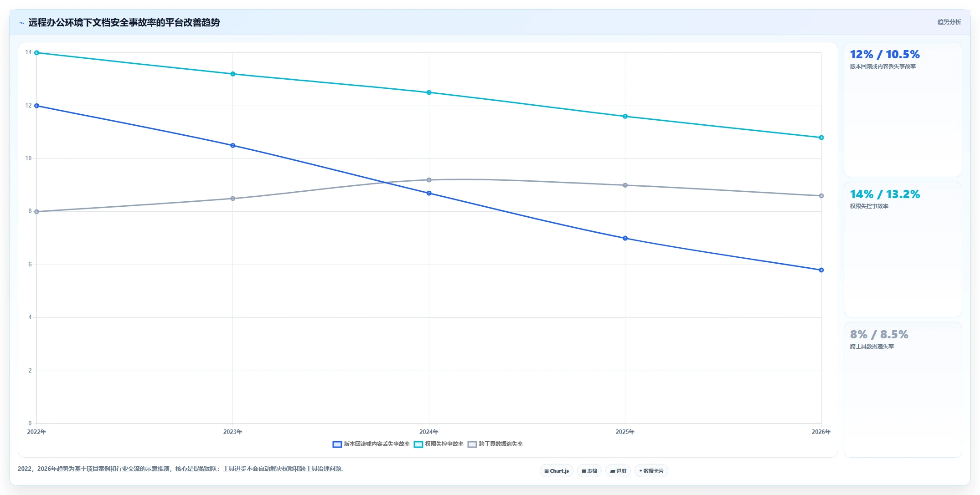Click the 跨工具数据遗失率 caption in the stat card
980x495 pixels.
coord(872,347)
